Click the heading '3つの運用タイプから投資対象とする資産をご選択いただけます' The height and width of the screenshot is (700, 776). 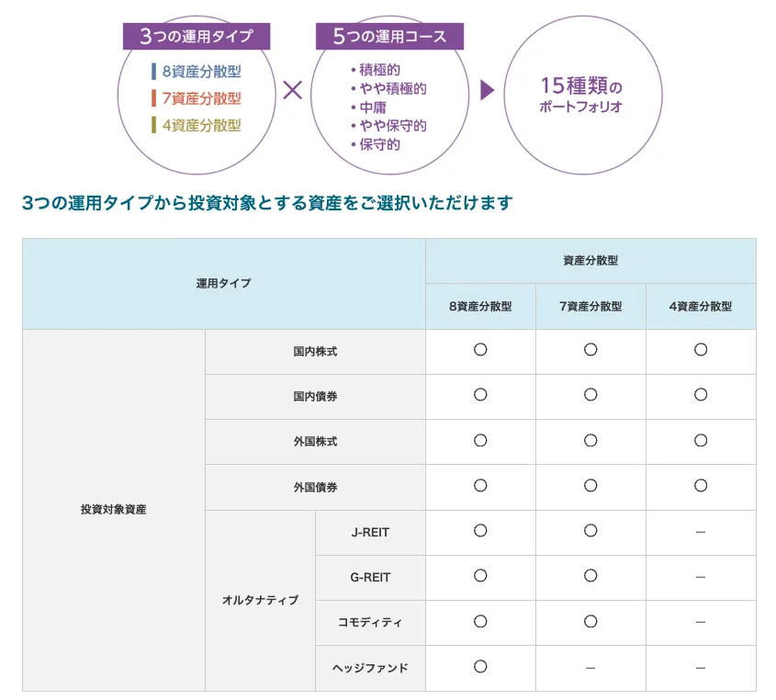pyautogui.click(x=267, y=203)
